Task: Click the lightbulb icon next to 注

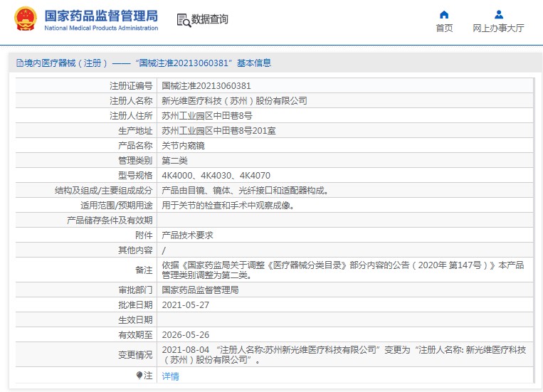Action: [x=139, y=376]
